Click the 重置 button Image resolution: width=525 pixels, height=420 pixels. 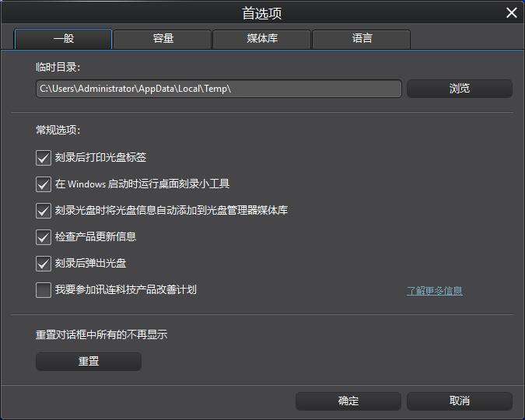pyautogui.click(x=89, y=362)
